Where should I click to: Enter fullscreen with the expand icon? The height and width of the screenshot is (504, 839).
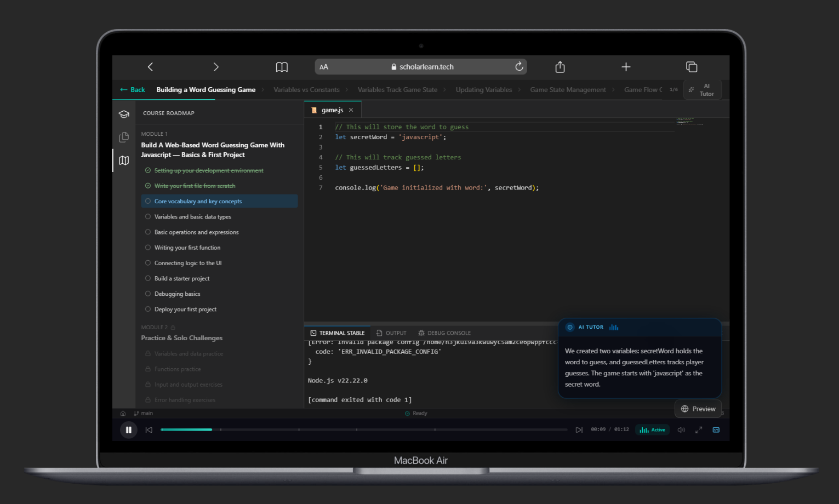(x=699, y=430)
